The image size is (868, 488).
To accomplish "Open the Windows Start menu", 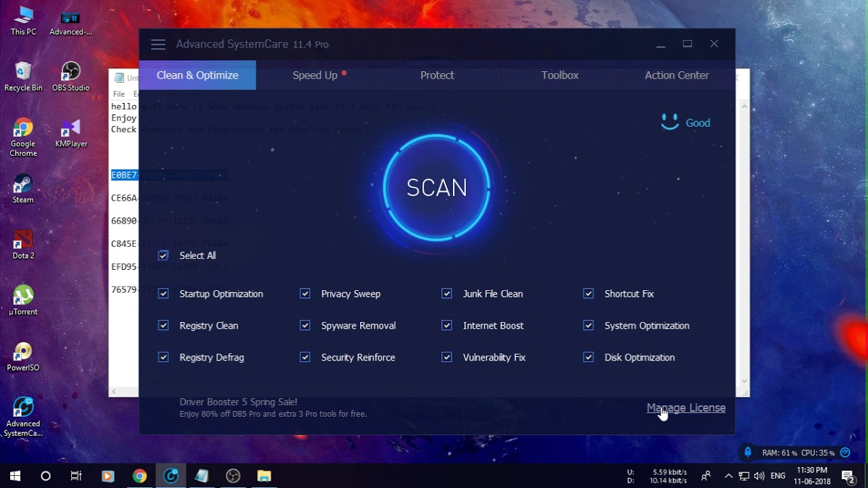I will [15, 476].
